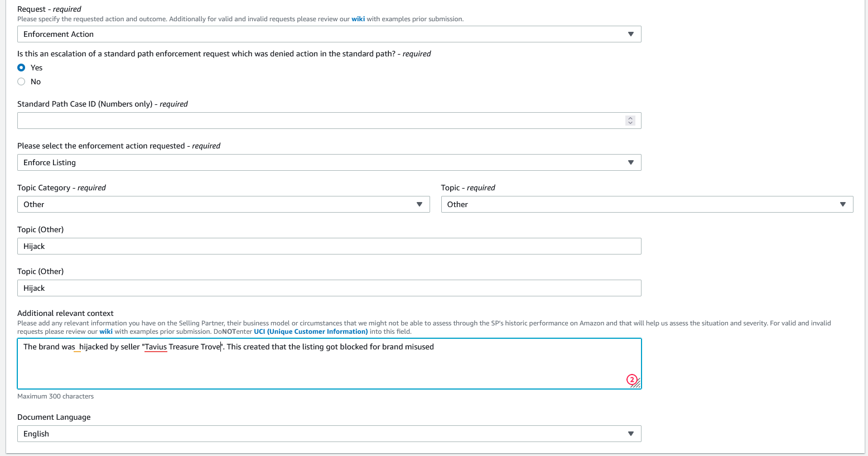
Task: Select the Yes radio button for escalation
Action: point(21,68)
